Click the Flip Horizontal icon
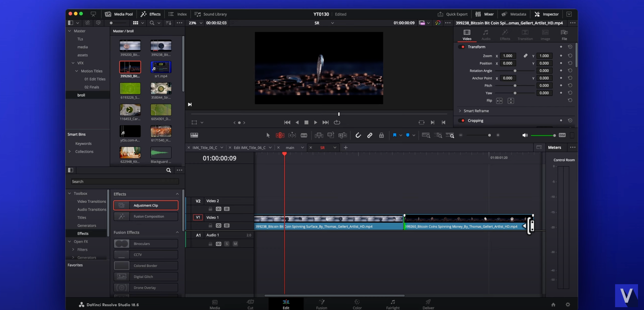 [x=499, y=101]
